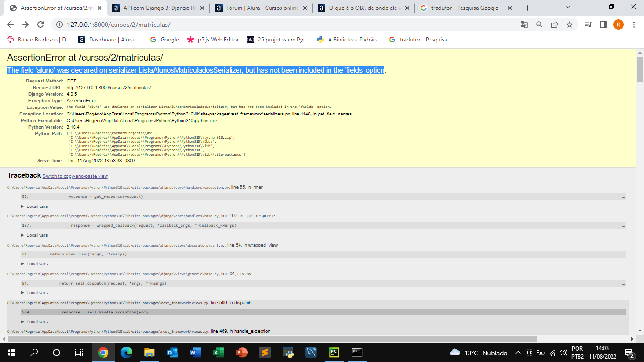Click code line 54 return view_func
The width and height of the screenshot is (644, 362).
(x=323, y=254)
